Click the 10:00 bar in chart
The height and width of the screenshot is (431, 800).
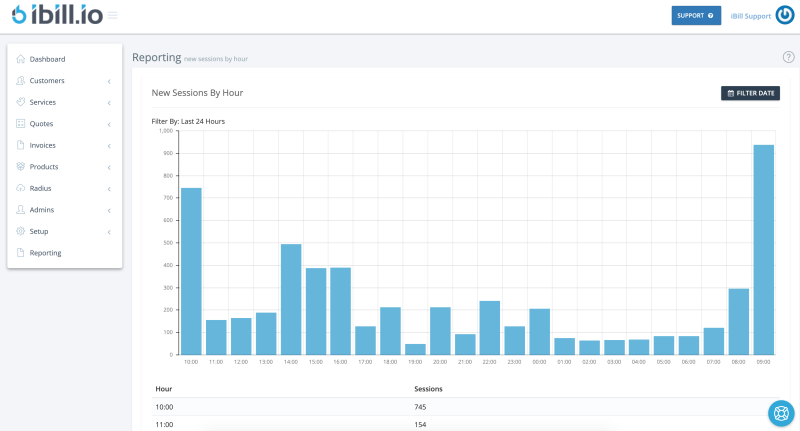click(191, 271)
